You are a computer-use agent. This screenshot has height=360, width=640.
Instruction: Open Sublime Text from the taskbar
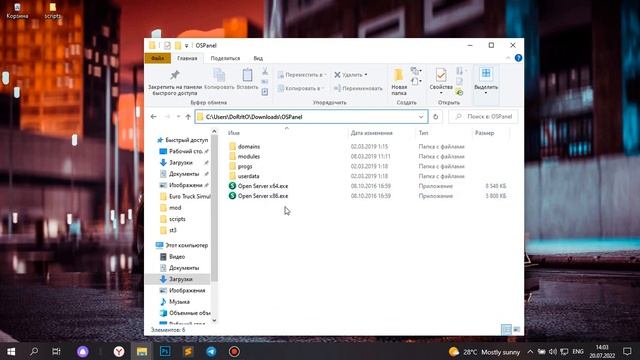click(188, 351)
